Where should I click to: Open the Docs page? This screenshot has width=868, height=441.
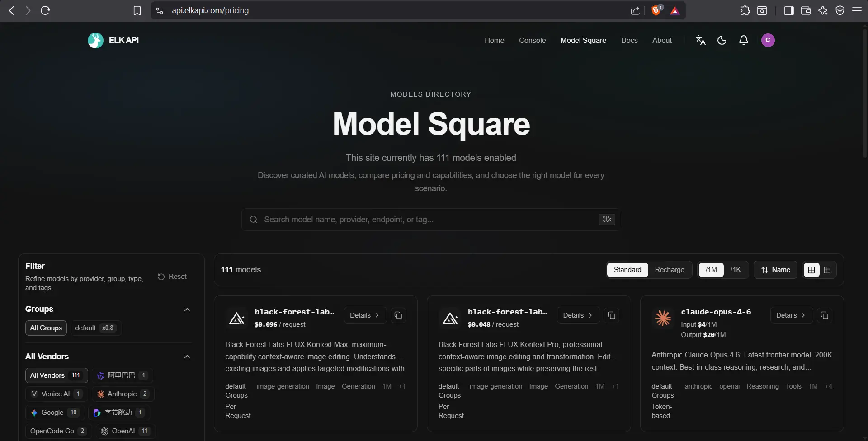(x=629, y=40)
